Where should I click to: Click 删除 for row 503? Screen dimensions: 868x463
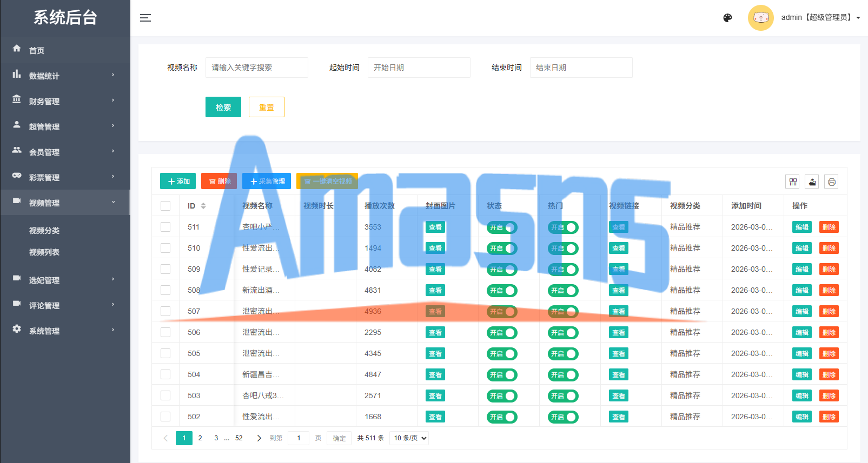pyautogui.click(x=829, y=396)
